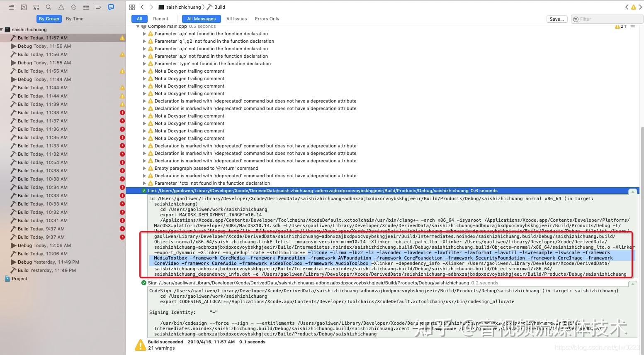Select Debug Today, 11:44 AM log

pyautogui.click(x=63, y=79)
